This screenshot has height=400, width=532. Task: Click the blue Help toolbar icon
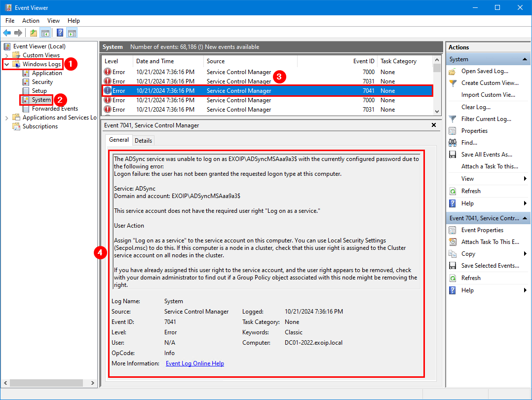point(60,33)
